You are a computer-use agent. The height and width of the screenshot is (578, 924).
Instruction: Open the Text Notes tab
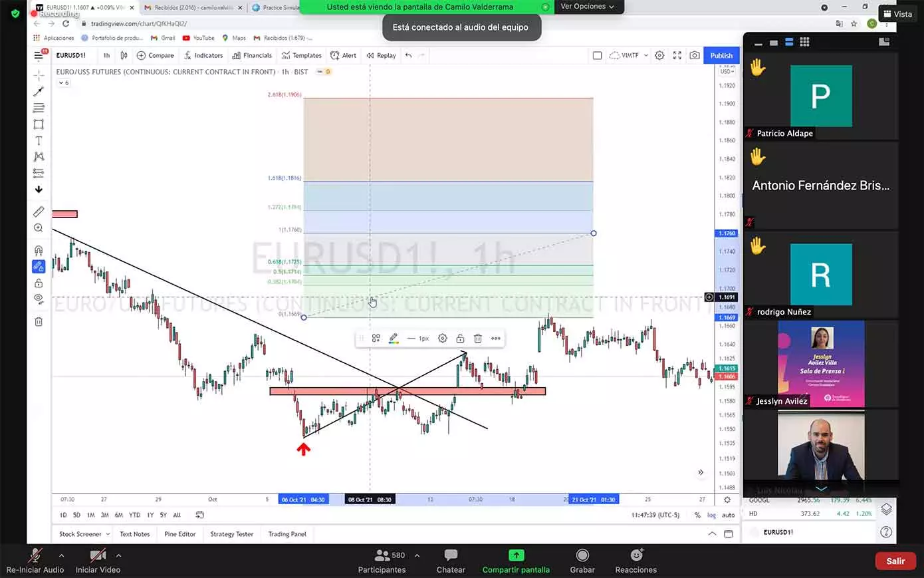(x=134, y=534)
